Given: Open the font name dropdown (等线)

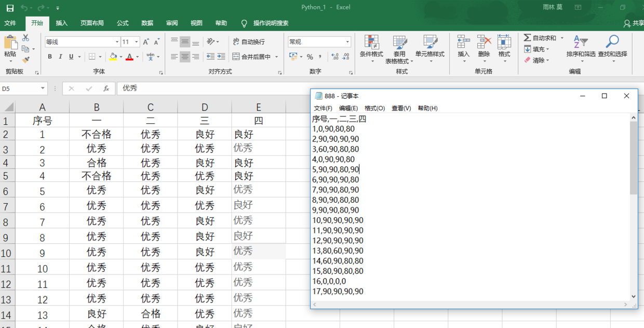Looking at the screenshot, I should click(x=117, y=42).
